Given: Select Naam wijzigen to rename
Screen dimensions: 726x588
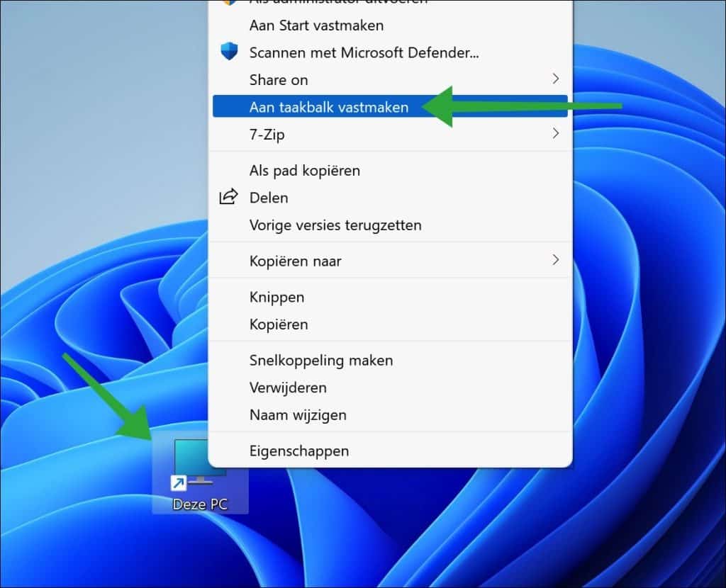Looking at the screenshot, I should pyautogui.click(x=297, y=415).
